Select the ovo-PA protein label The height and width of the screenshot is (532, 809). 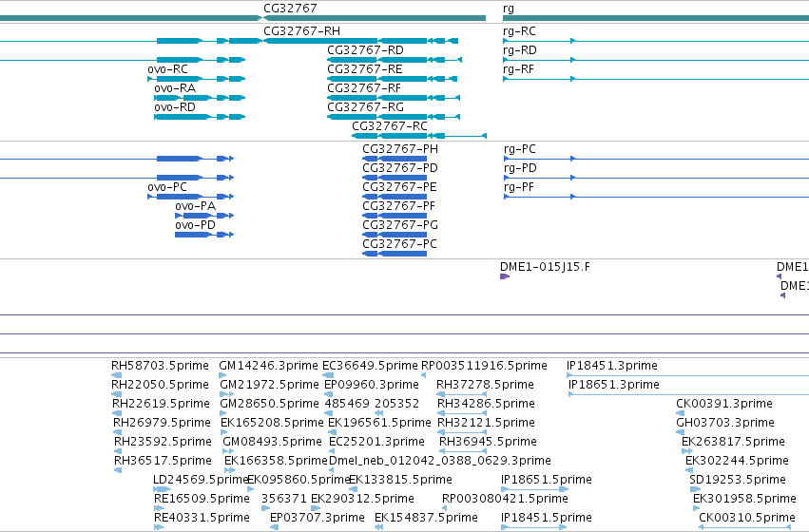pos(195,206)
